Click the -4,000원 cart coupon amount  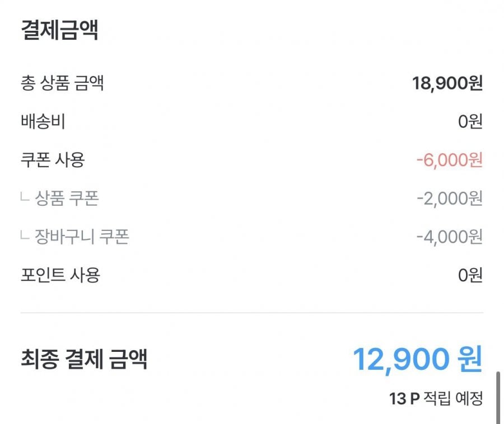tap(449, 237)
